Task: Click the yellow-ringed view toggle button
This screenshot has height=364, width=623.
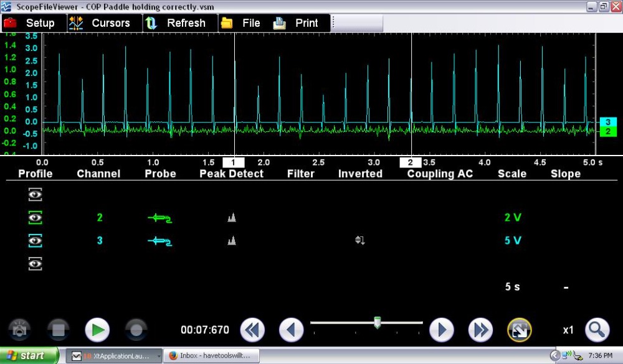Action: pyautogui.click(x=520, y=330)
